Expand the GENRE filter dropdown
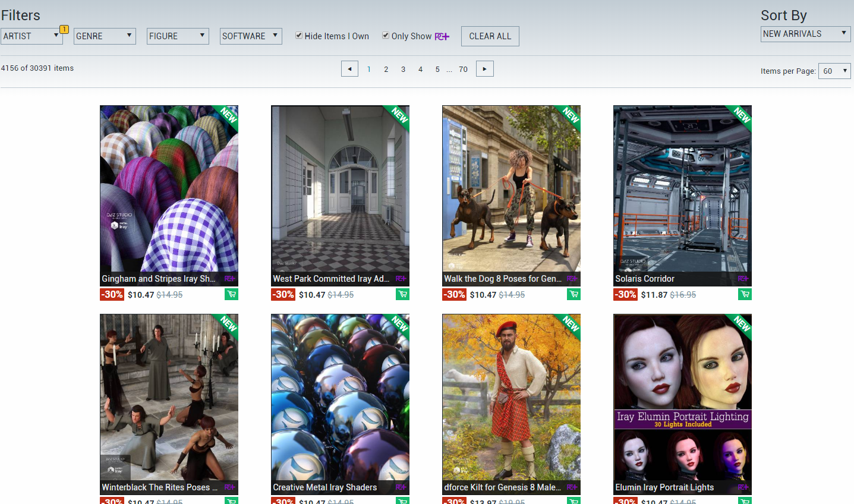The width and height of the screenshot is (854, 504). click(x=105, y=36)
